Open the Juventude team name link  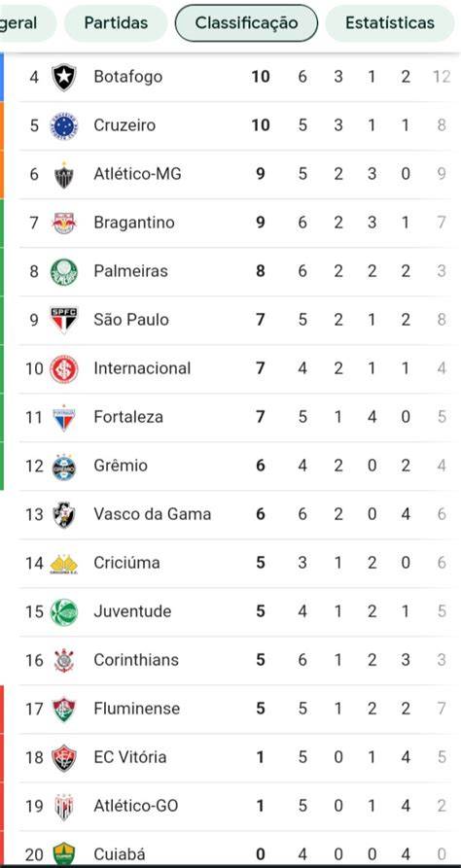tap(132, 611)
